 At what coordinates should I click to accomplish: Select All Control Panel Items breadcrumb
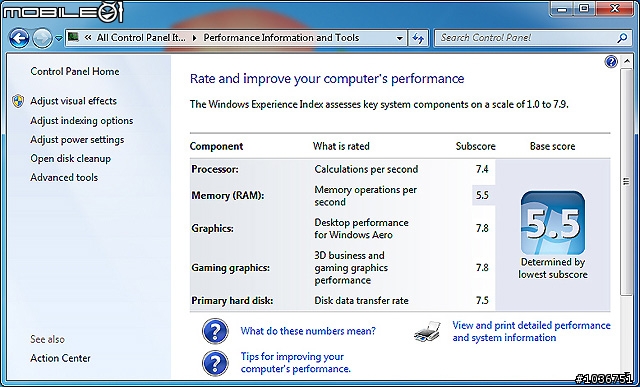[x=141, y=38]
